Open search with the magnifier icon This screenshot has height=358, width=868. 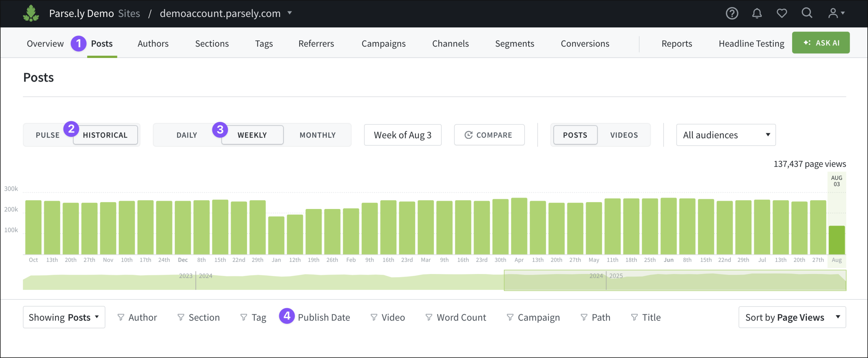point(807,13)
